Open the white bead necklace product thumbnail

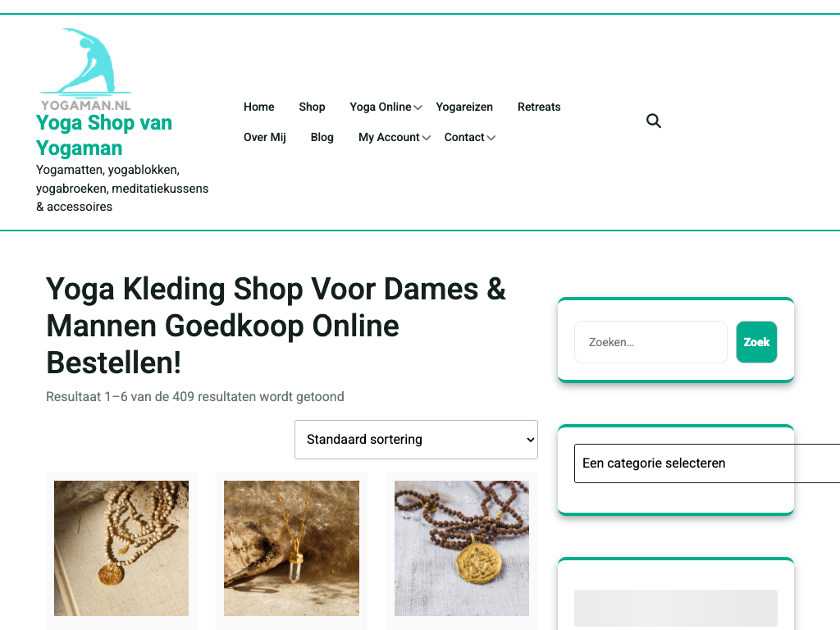point(121,548)
